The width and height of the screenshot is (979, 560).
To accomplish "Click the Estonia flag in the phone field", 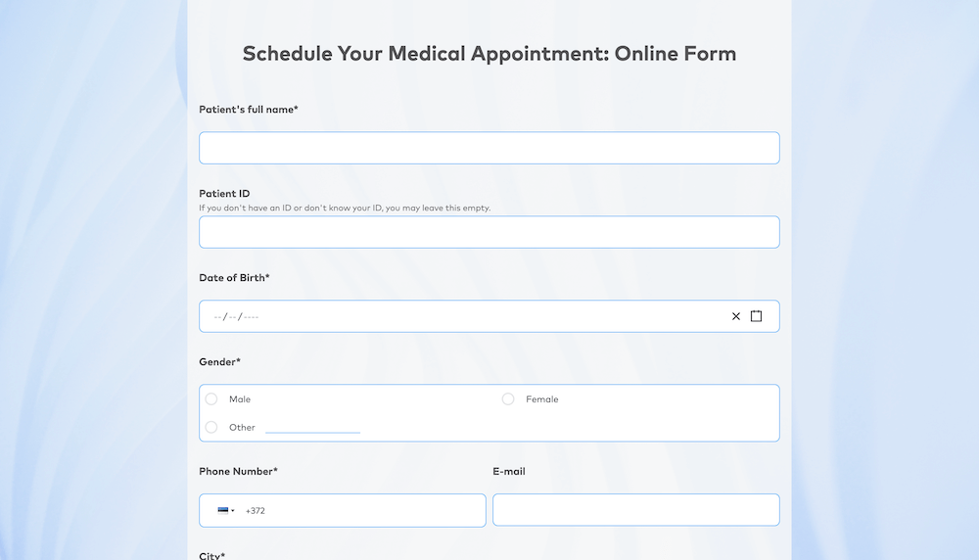I will point(223,510).
